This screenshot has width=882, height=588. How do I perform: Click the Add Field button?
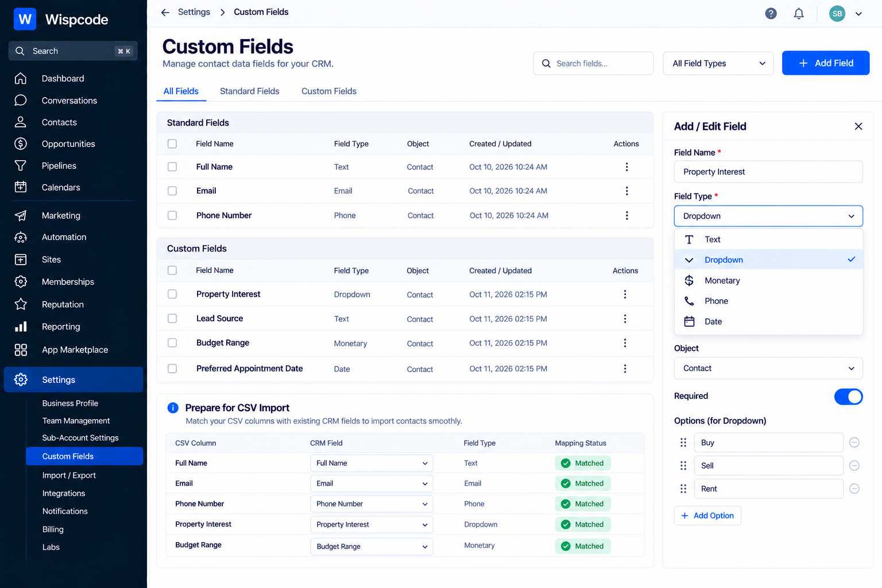826,63
